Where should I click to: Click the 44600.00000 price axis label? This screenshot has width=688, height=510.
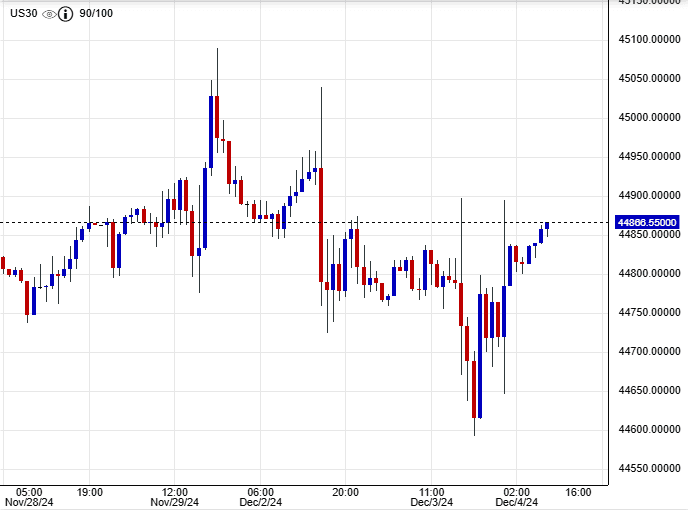[x=647, y=430]
